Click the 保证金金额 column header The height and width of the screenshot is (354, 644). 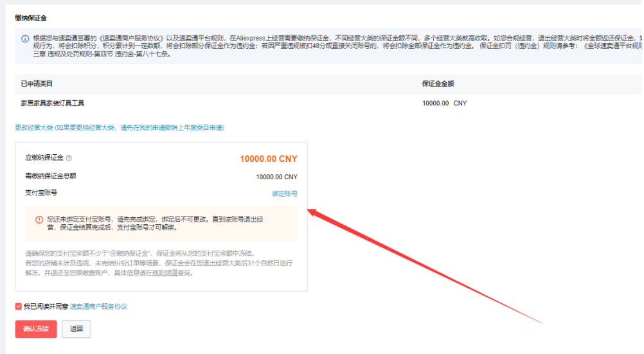click(x=438, y=84)
